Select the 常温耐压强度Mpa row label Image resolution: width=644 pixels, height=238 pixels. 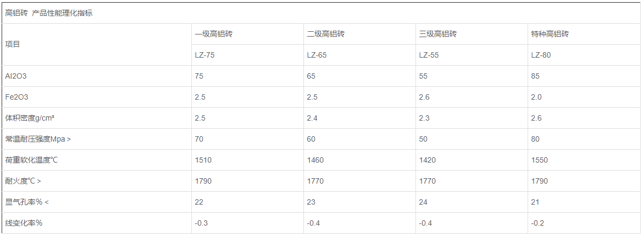38,139
